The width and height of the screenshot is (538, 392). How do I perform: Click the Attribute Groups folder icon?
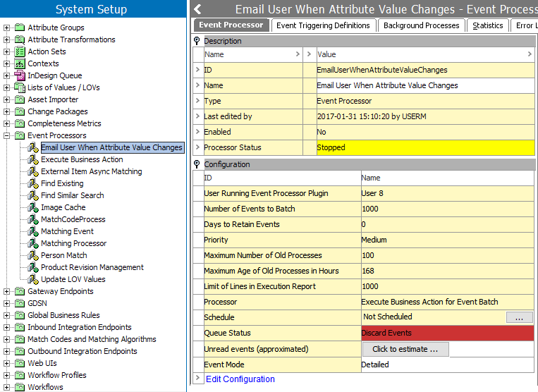click(x=20, y=27)
